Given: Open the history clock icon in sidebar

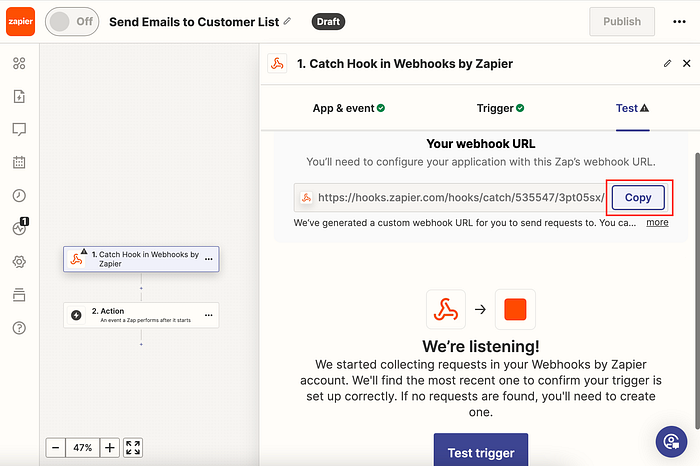Looking at the screenshot, I should point(19,196).
